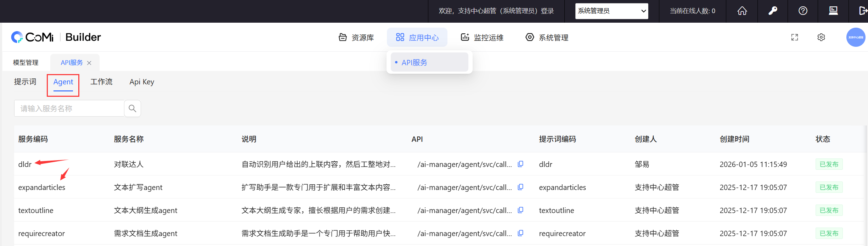
Task: Focus the service name search field
Action: coord(69,108)
